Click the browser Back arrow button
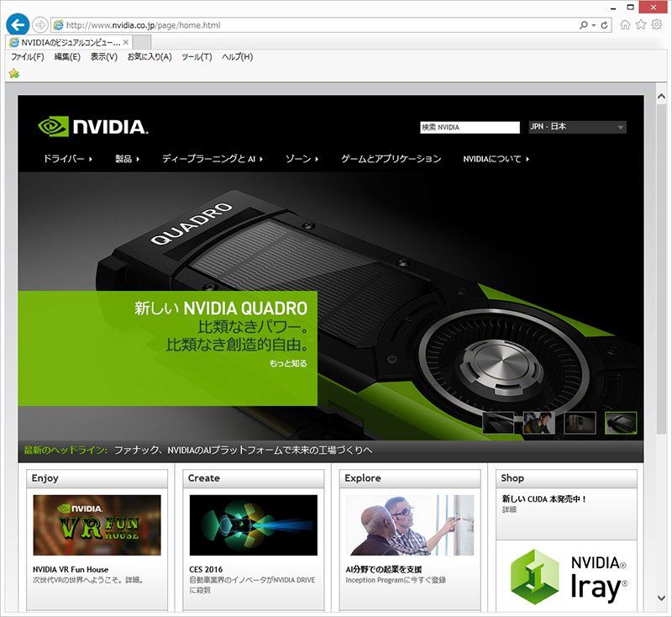 tap(18, 25)
